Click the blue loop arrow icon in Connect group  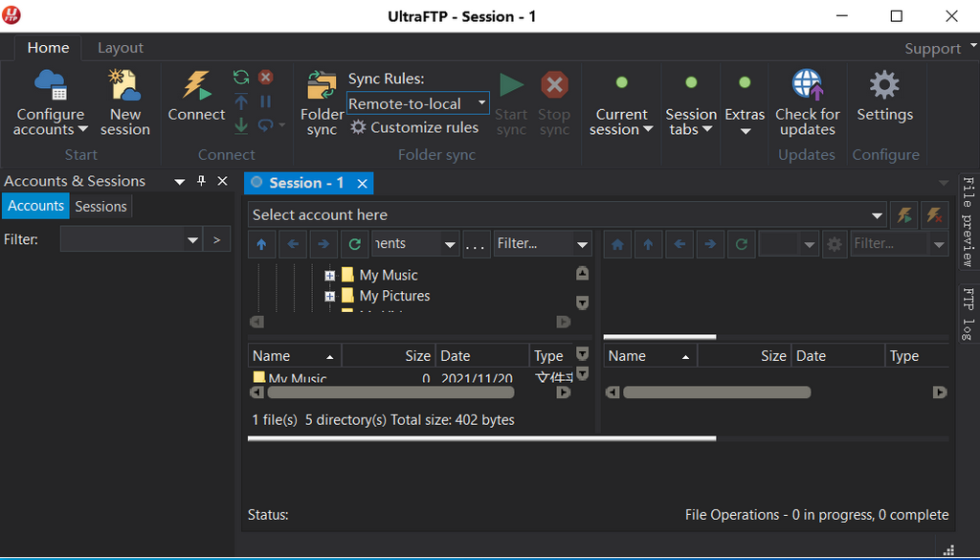(x=265, y=125)
